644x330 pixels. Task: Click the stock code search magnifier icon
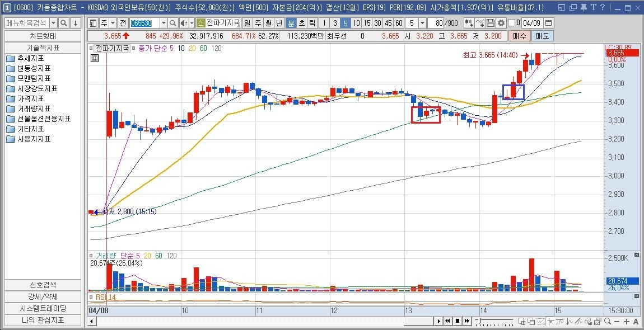(x=173, y=23)
